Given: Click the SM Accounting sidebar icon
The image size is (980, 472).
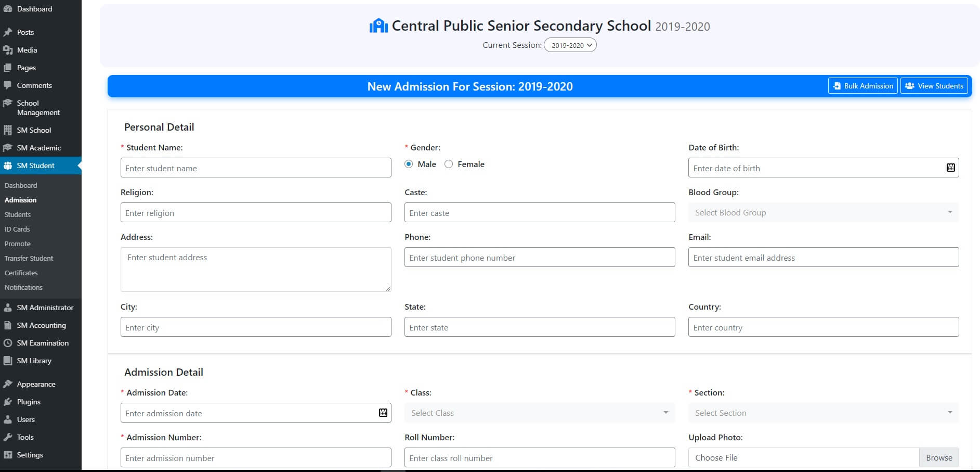Looking at the screenshot, I should click(x=8, y=325).
